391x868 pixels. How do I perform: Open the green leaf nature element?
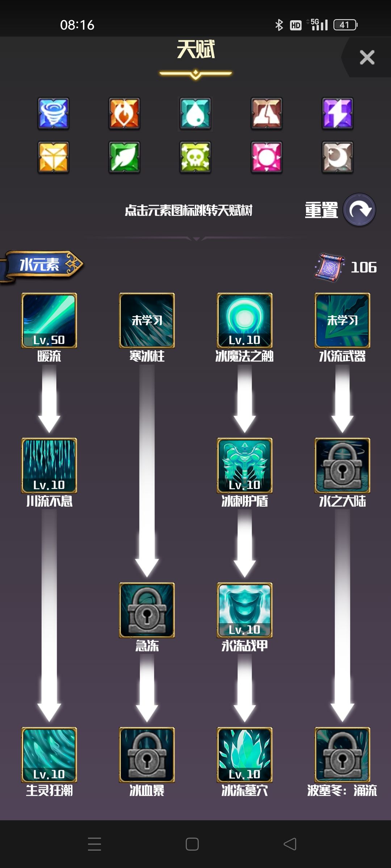tap(124, 157)
